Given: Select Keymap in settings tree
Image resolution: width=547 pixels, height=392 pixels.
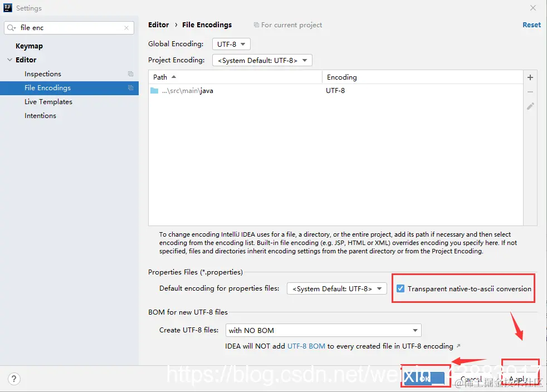Looking at the screenshot, I should pos(30,46).
